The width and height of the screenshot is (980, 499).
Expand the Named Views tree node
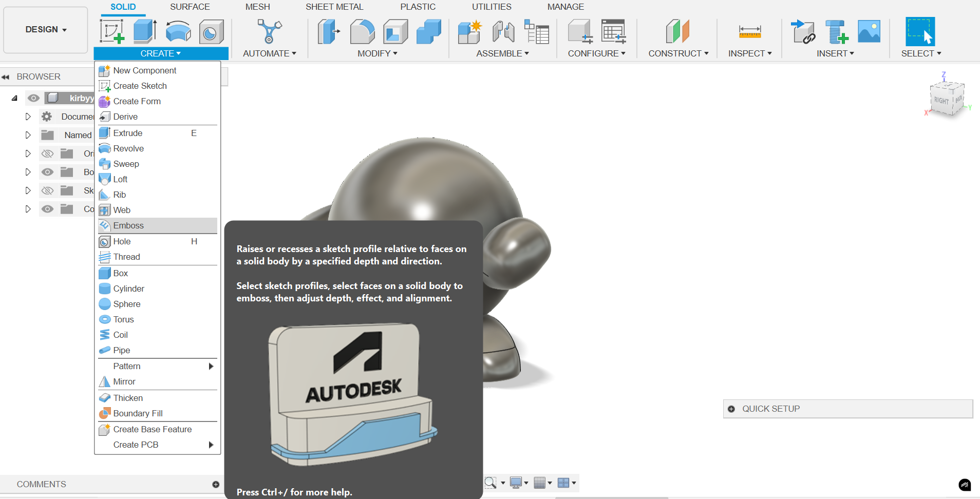point(28,135)
